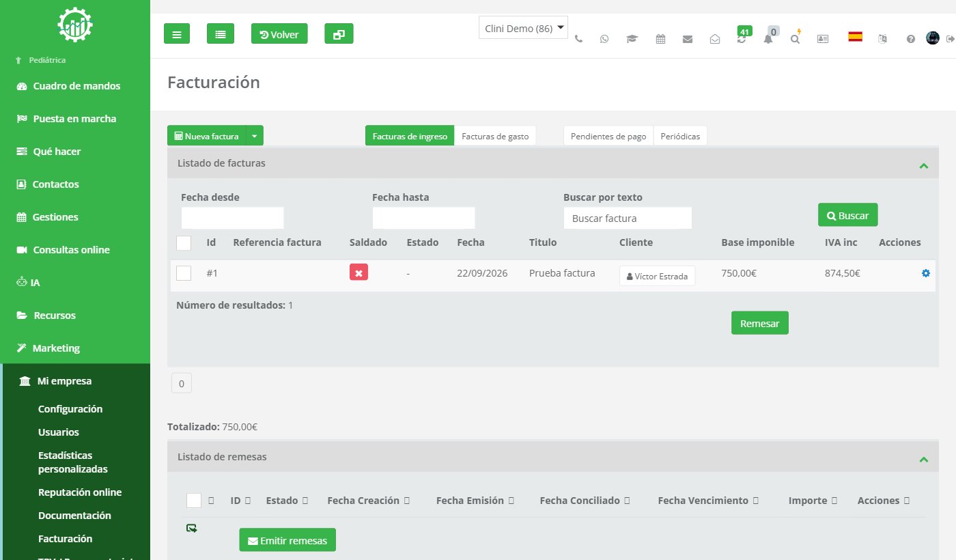Open the gear actions icon for invoice #1
Screen dimensions: 956x560
926,273
